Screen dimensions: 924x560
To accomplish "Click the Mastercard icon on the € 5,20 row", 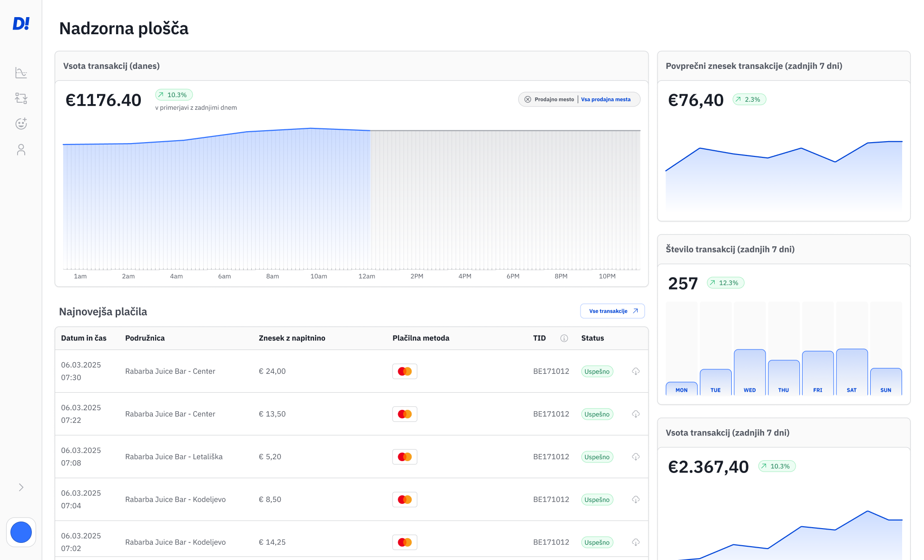I will [x=404, y=456].
